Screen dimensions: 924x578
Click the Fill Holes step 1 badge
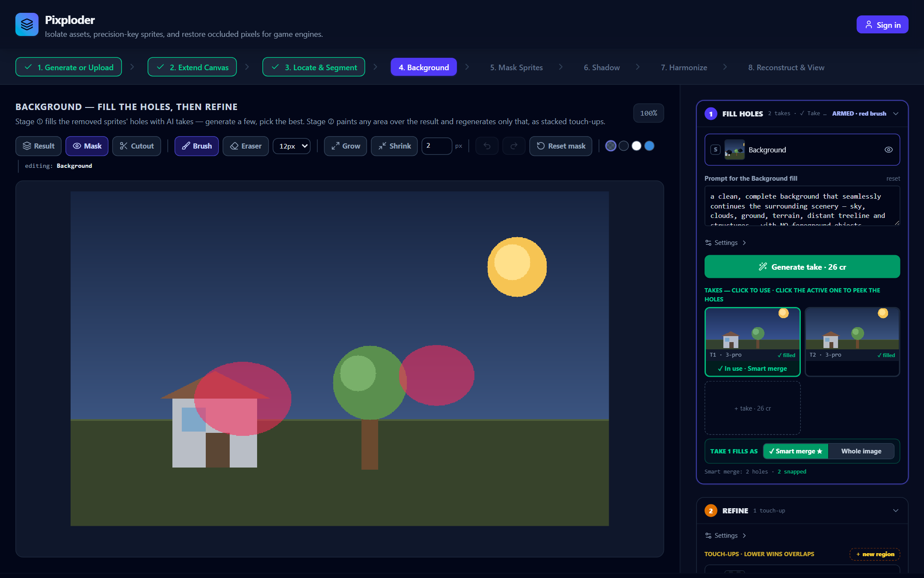711,113
